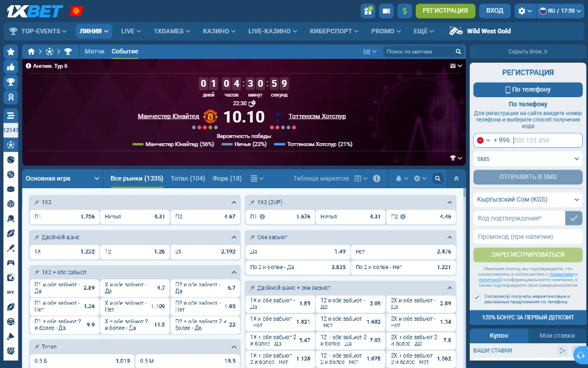
Task: Select П1 odds 1.756 in 1X2
Action: [x=64, y=217]
